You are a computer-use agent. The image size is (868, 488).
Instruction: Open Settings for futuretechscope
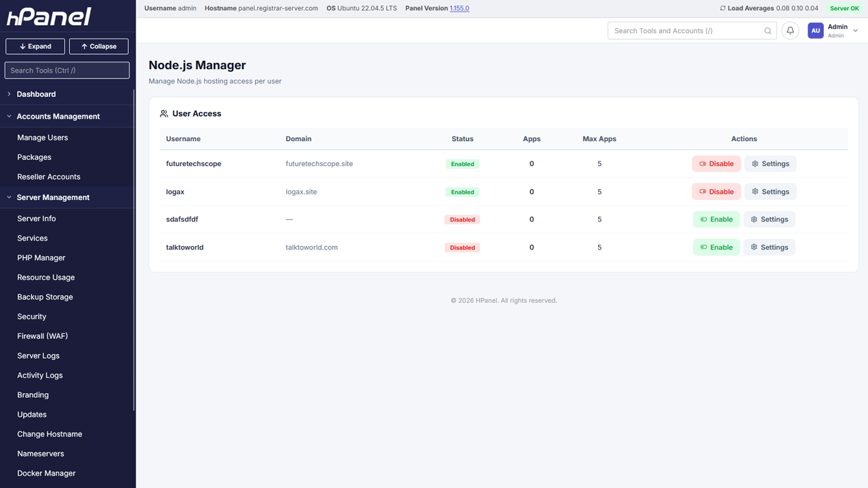(770, 164)
